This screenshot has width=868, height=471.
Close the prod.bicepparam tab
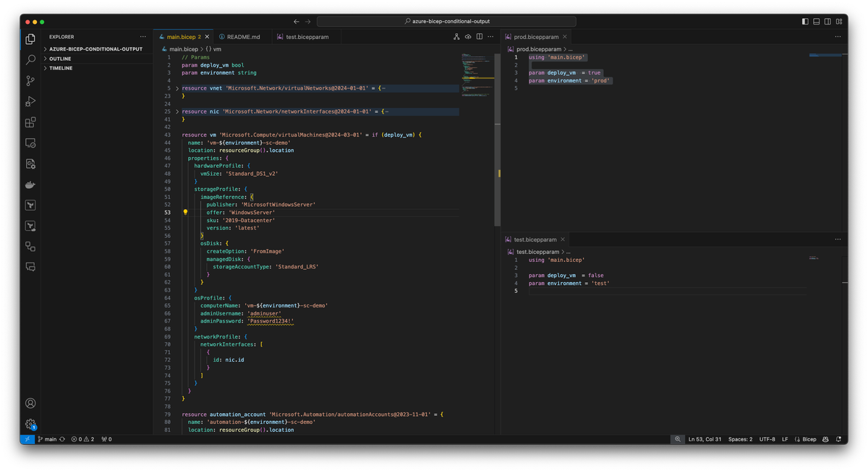(x=565, y=36)
